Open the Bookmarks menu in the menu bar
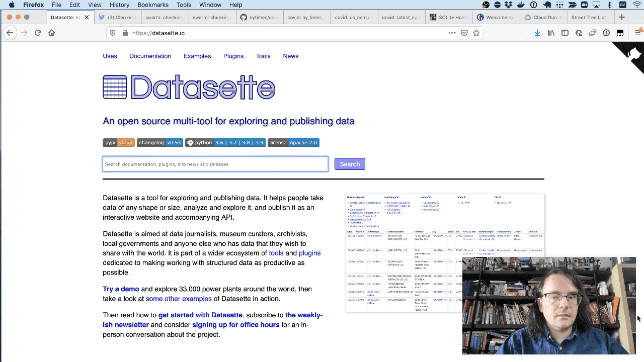Screen dimensions: 644x362 pos(152,5)
